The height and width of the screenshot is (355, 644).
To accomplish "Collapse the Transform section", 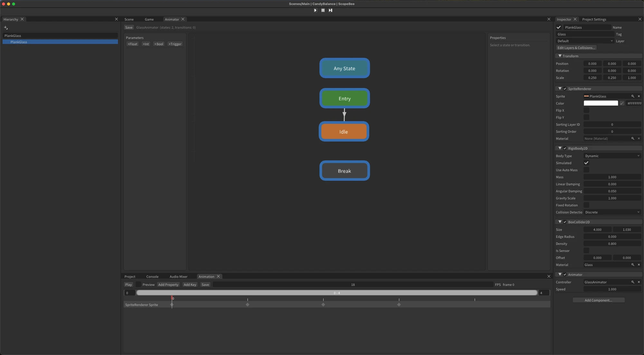I will [560, 56].
